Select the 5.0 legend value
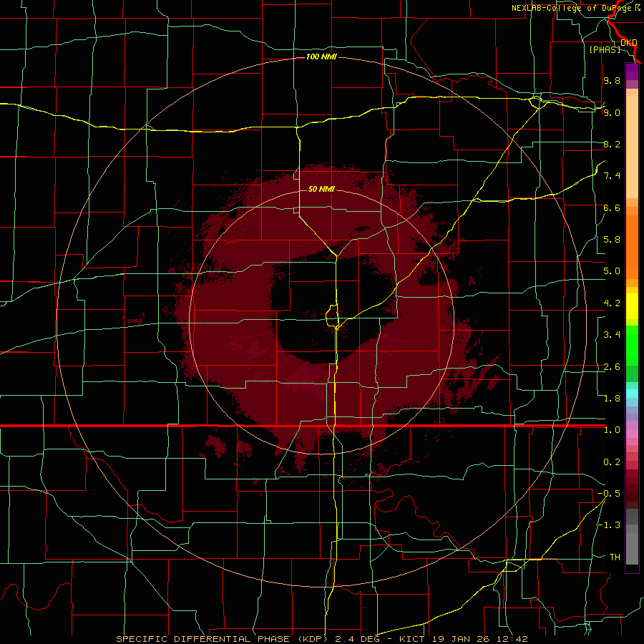The height and width of the screenshot is (644, 644). coord(612,271)
